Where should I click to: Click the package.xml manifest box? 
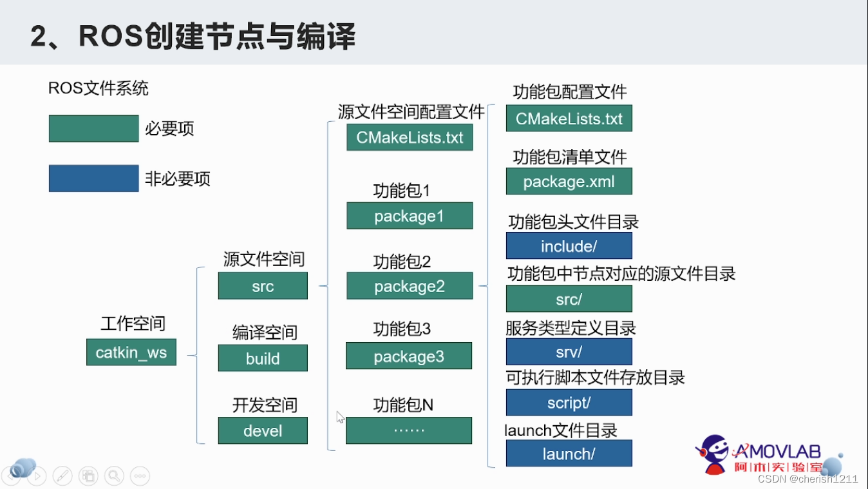click(569, 181)
